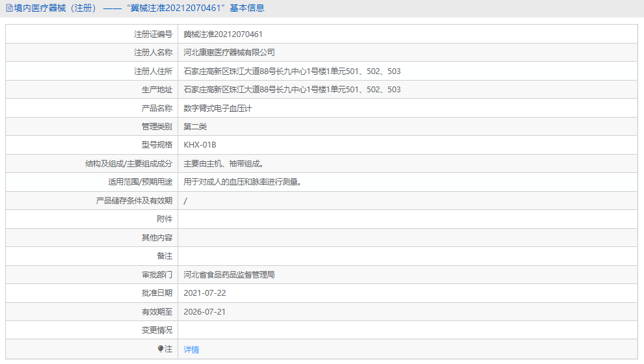644x364 pixels.
Task: Click the 其他内容 label
Action: tap(157, 238)
